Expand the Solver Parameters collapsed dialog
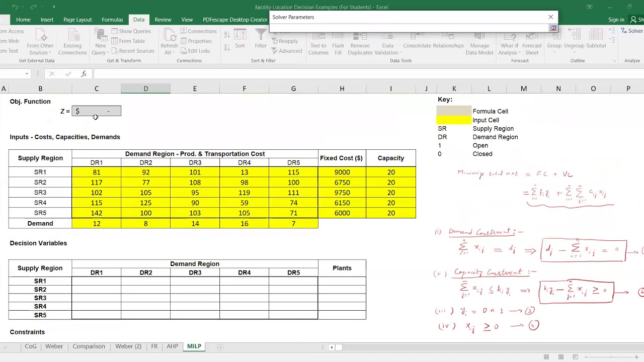The width and height of the screenshot is (644, 362). (553, 29)
